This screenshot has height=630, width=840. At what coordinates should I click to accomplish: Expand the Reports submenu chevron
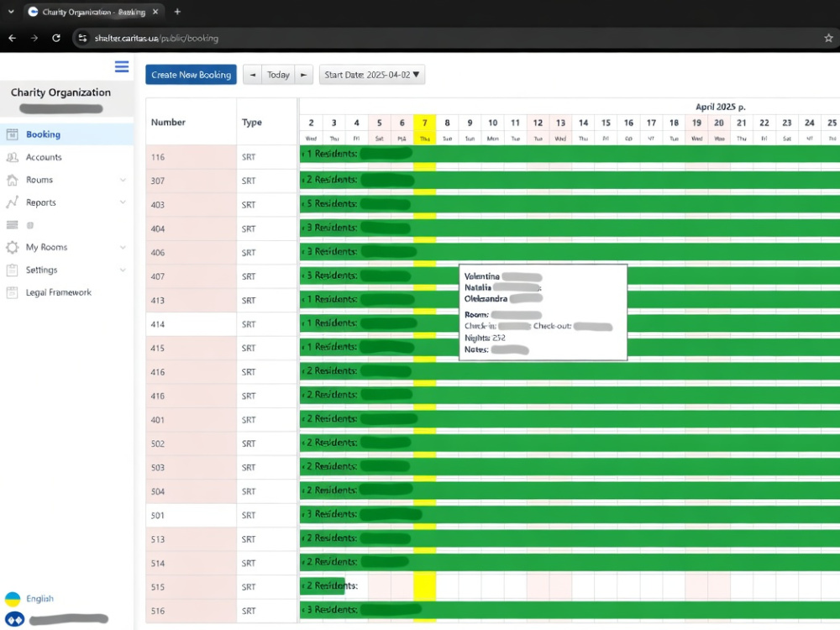tap(123, 202)
